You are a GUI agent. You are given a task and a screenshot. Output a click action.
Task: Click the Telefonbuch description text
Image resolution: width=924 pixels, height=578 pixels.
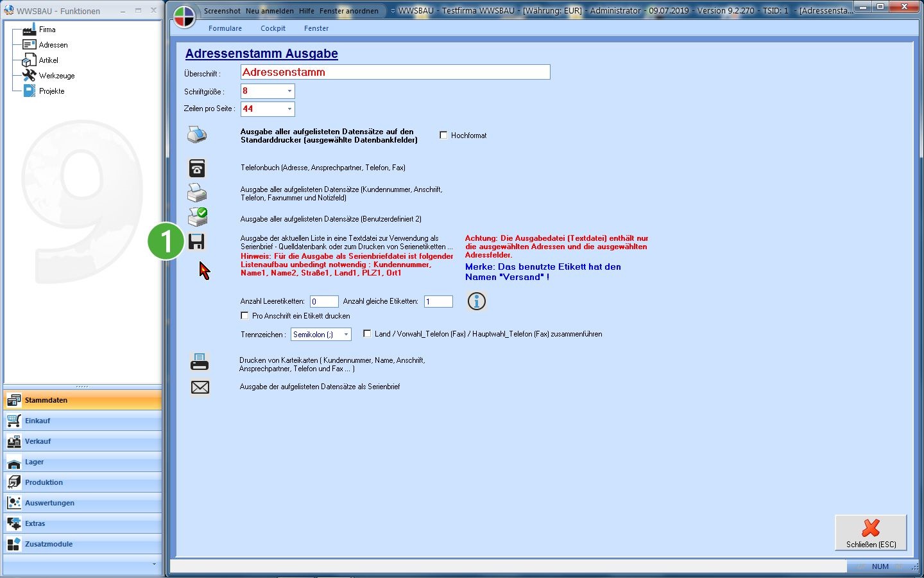point(323,168)
